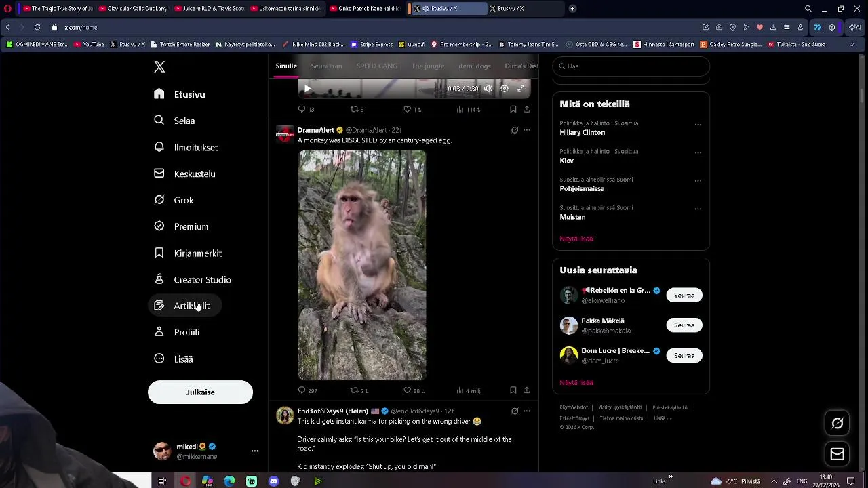
Task: Switch to Seurataan tab
Action: pyautogui.click(x=326, y=66)
